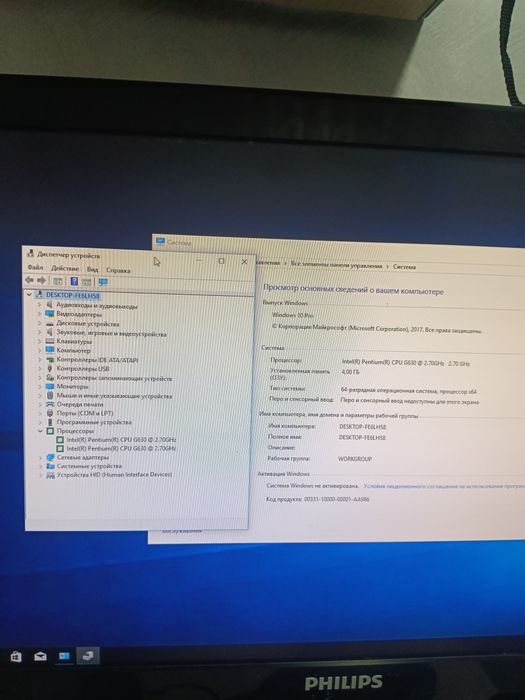Click the blue Help question-mark toolbar icon
Screen dimensions: 525x700
(74, 281)
